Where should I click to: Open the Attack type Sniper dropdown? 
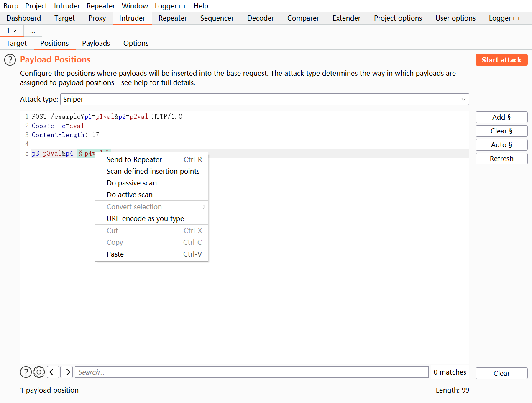coord(265,99)
